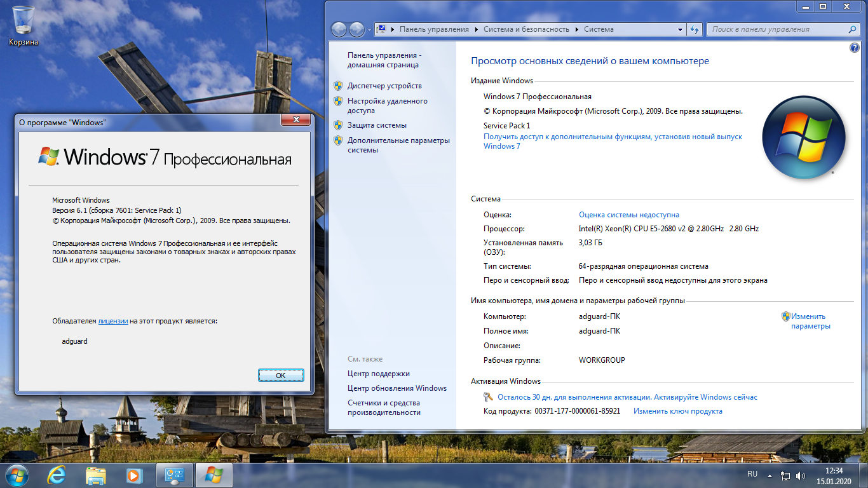Screen dimensions: 868x488
Task: Select the Панель управления breadcrumb
Action: (434, 29)
